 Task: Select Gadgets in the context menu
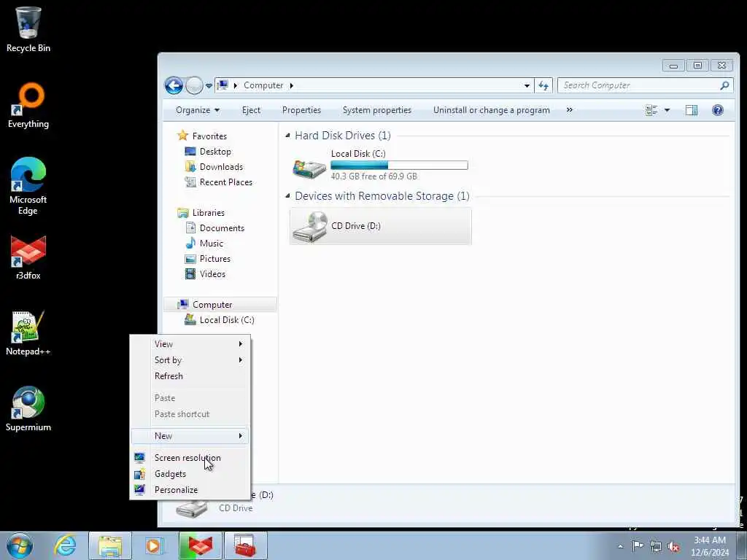click(x=190, y=474)
